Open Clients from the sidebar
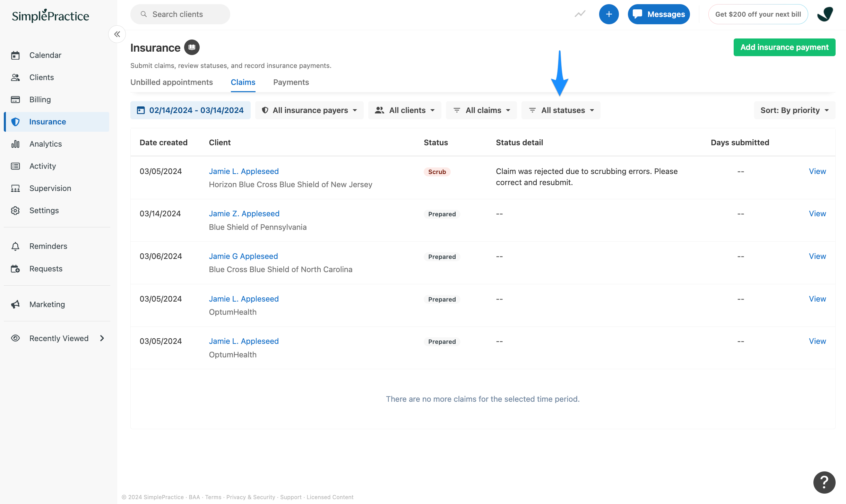The height and width of the screenshot is (504, 846). (57, 77)
